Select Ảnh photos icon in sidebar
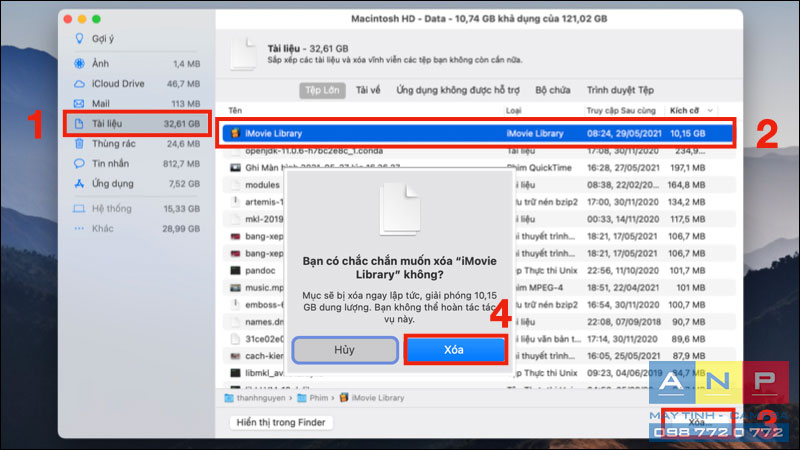 click(79, 64)
